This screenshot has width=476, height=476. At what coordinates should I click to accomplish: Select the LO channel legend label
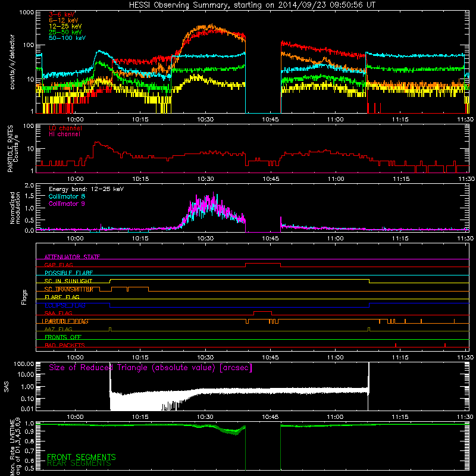coord(65,128)
